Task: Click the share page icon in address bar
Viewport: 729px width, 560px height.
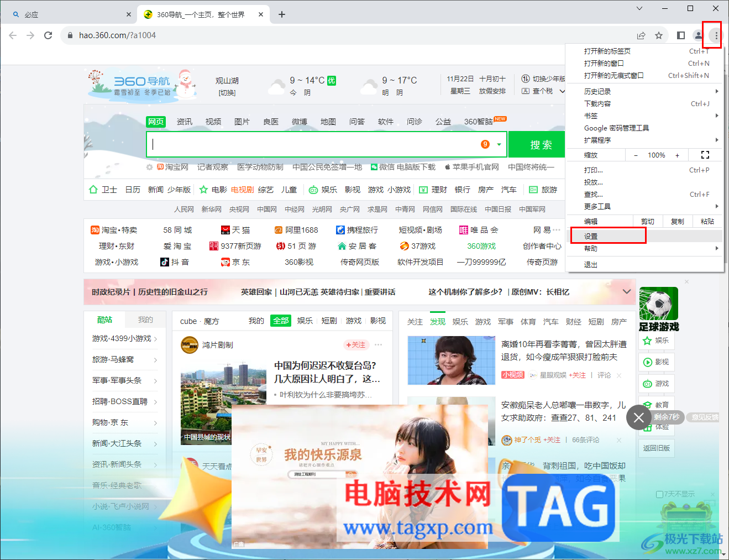Action: pos(641,35)
